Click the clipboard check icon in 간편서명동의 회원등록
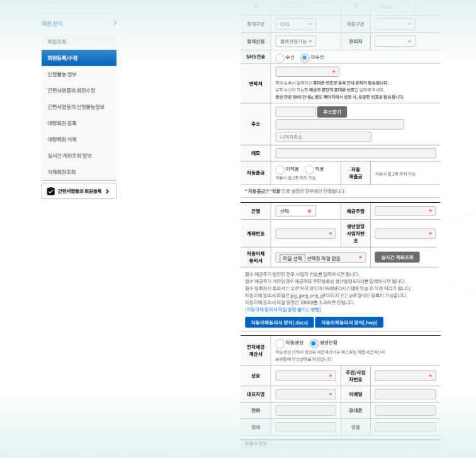 (51, 191)
